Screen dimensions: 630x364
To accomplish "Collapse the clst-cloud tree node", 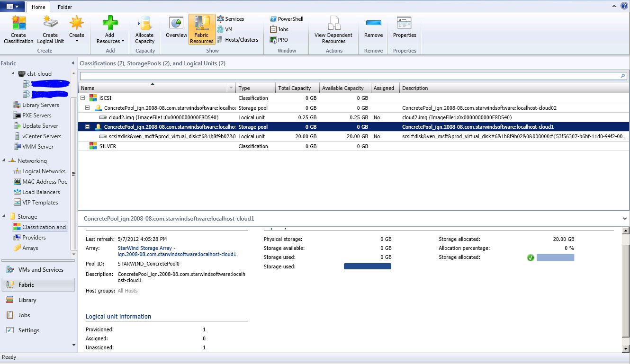I will [13, 74].
